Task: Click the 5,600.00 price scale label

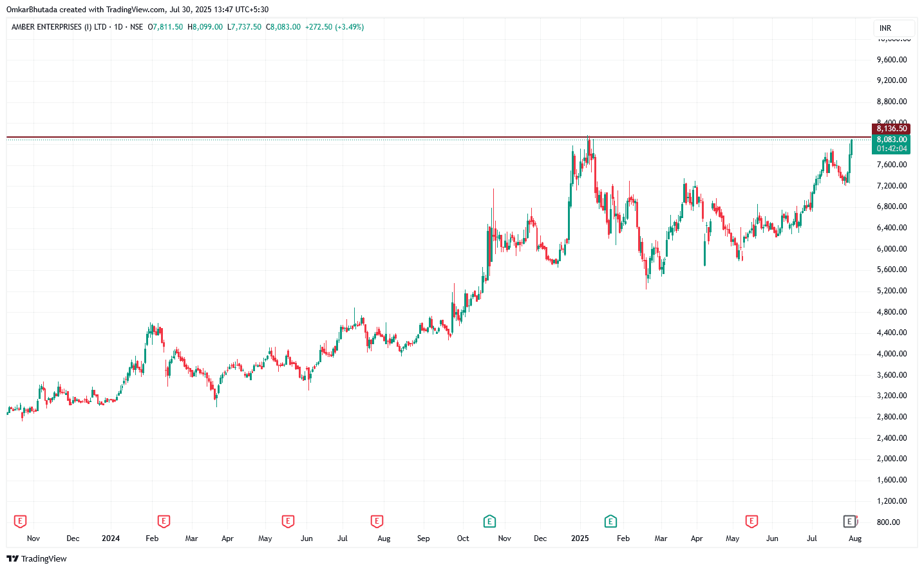Action: (892, 270)
